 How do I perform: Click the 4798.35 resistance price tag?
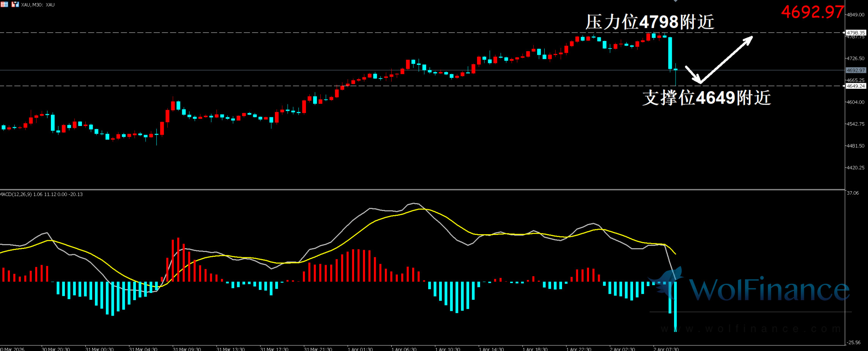click(856, 33)
